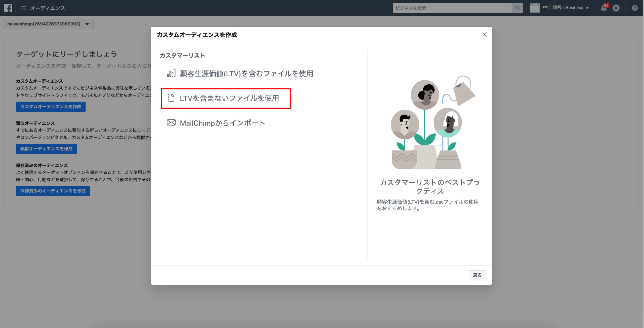Click 類似オーディエンスを作成 button

pos(46,149)
